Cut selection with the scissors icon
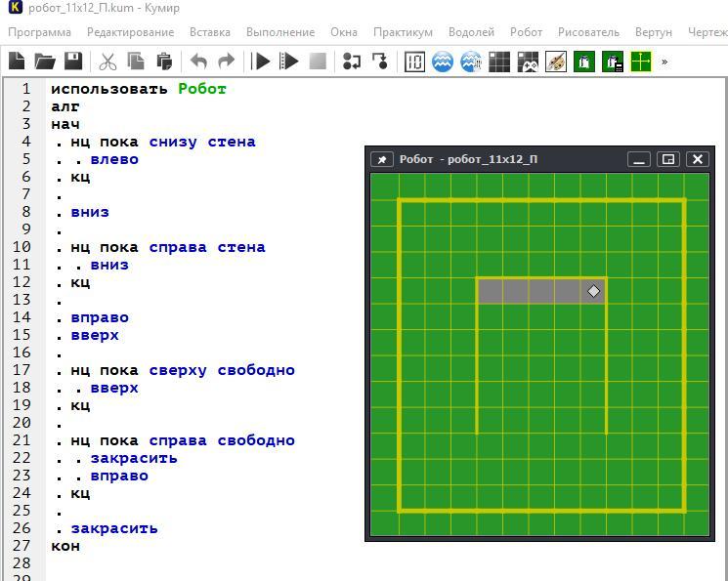The image size is (728, 581). [x=107, y=62]
